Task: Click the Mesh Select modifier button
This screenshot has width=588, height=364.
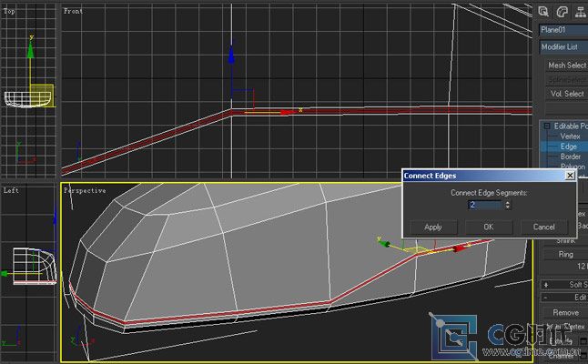Action: point(566,66)
